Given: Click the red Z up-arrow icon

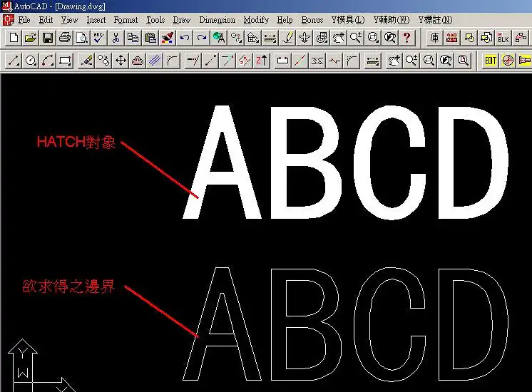Looking at the screenshot, I should (x=262, y=61).
